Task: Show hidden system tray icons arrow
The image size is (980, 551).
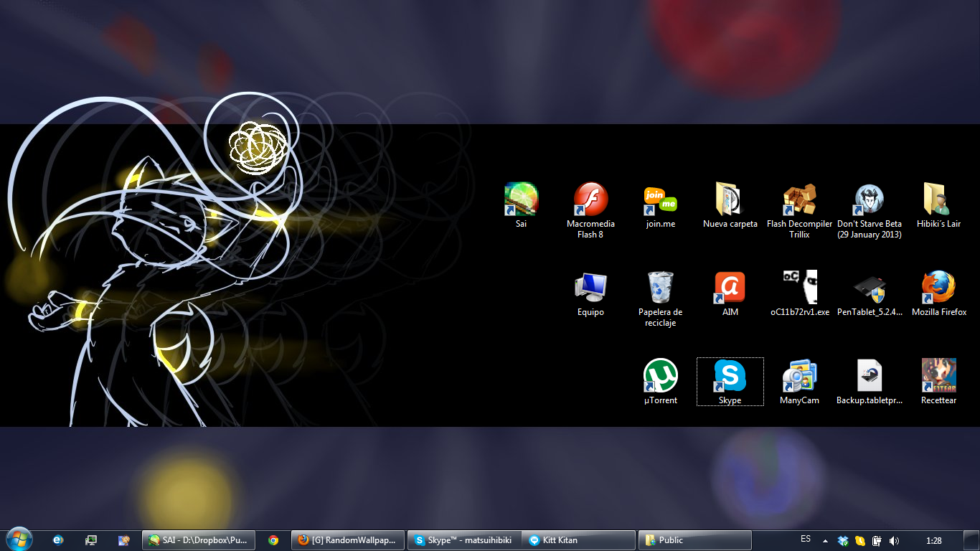Action: click(x=825, y=540)
